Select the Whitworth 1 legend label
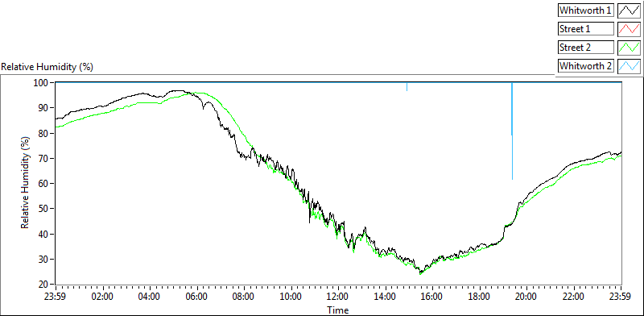 (586, 10)
